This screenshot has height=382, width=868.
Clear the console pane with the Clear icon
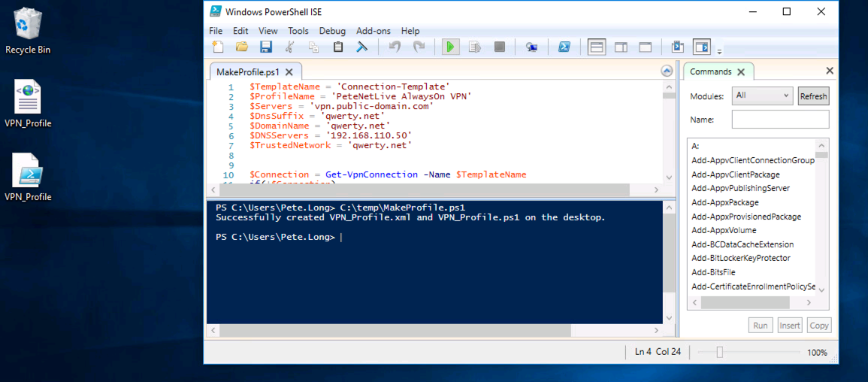coord(362,47)
